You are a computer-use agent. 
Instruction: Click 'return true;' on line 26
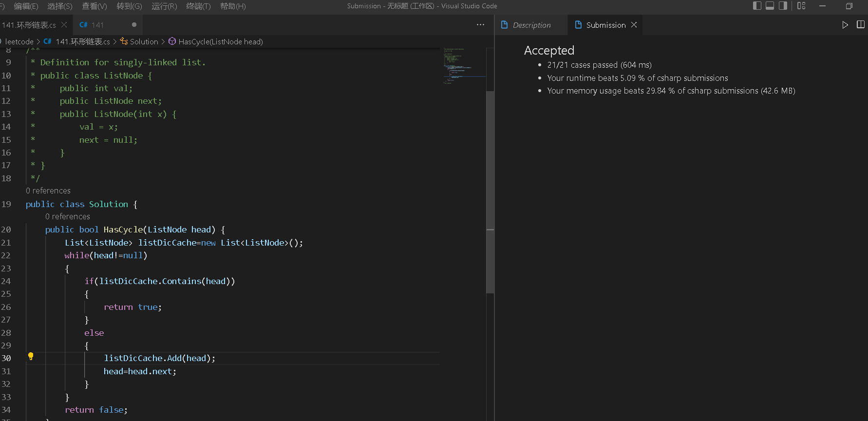point(132,307)
